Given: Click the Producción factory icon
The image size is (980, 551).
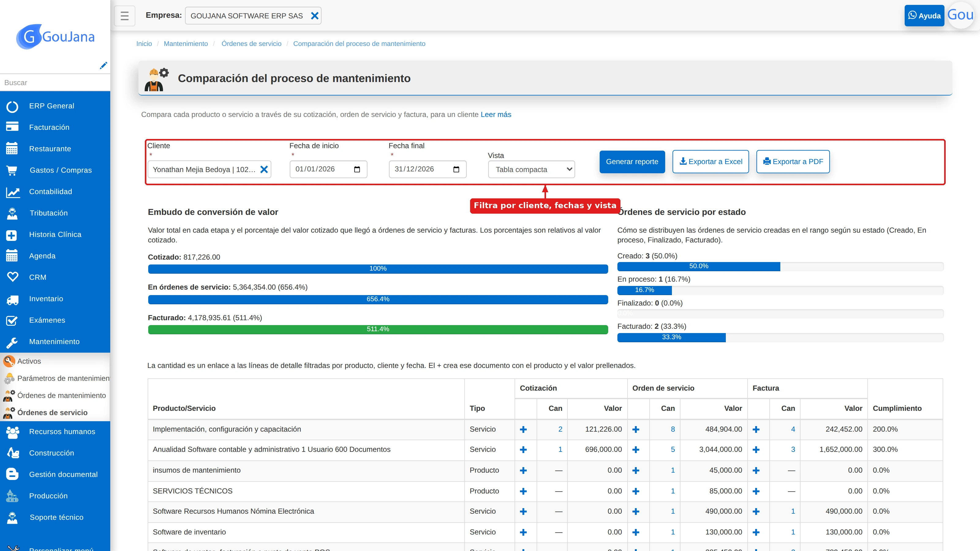Looking at the screenshot, I should coord(12,496).
